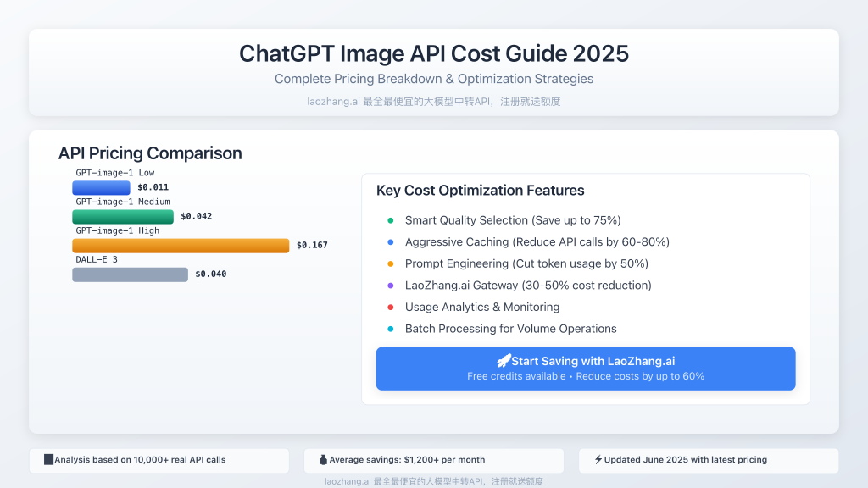
Task: Click the $0.167 price value
Action: (x=312, y=245)
